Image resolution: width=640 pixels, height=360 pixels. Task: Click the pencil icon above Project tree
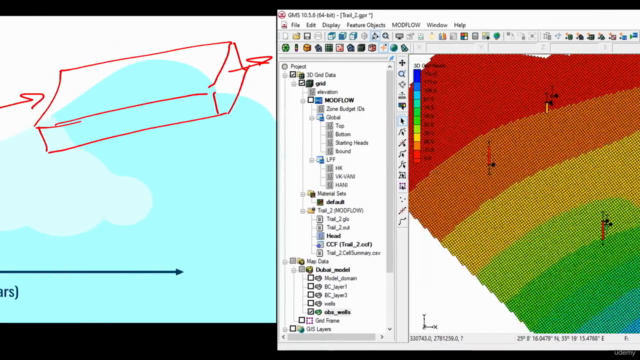[x=391, y=58]
